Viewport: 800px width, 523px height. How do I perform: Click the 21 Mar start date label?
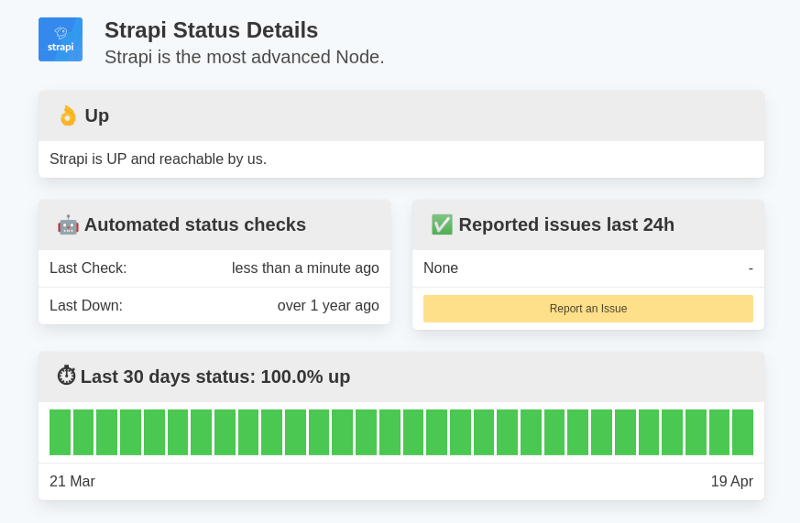coord(72,481)
